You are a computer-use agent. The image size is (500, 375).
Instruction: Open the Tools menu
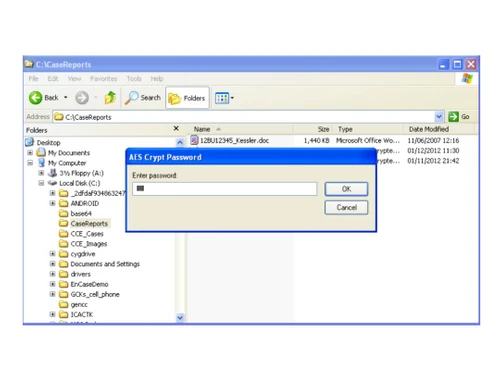coord(134,79)
